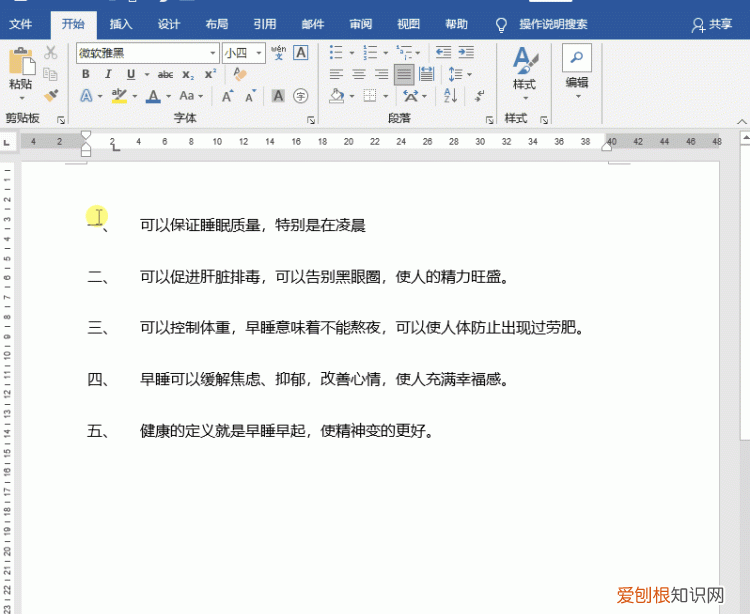The image size is (750, 614).
Task: Apply multilevel list
Action: (404, 53)
